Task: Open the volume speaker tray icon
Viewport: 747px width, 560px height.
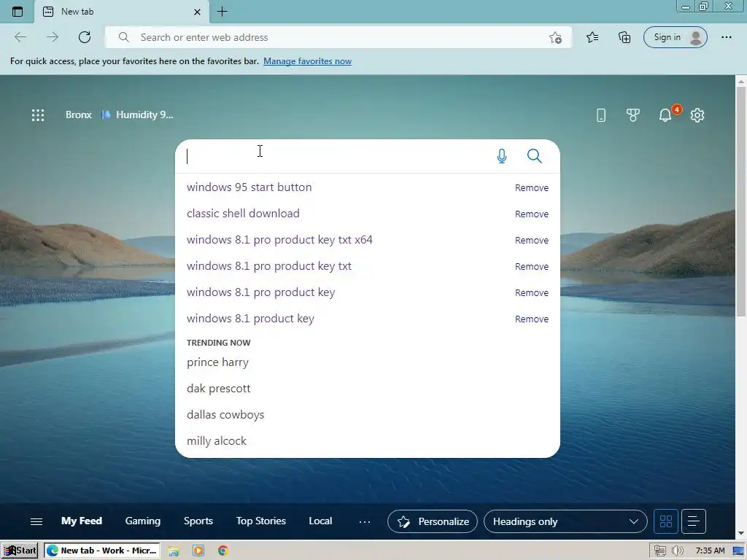Action: tap(677, 551)
